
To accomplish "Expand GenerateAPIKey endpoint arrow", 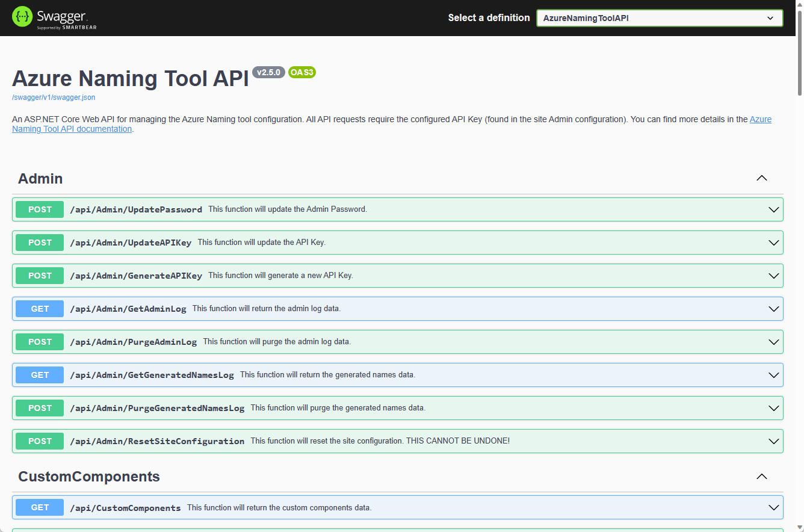I will pyautogui.click(x=774, y=276).
